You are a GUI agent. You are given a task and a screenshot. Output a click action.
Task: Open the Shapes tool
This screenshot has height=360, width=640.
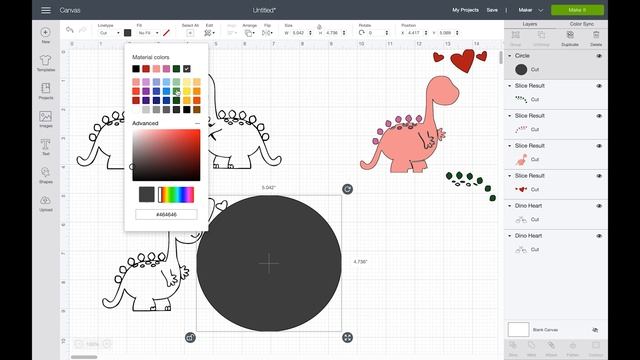click(x=46, y=175)
